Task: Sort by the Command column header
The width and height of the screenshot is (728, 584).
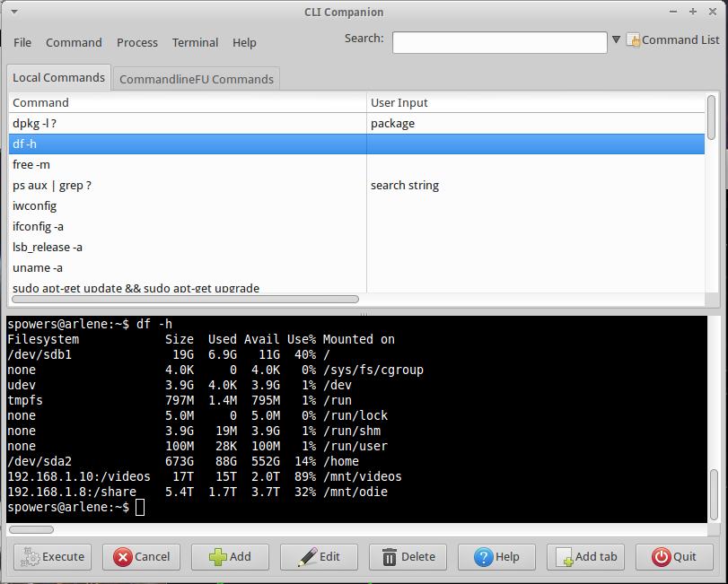Action: pos(187,102)
